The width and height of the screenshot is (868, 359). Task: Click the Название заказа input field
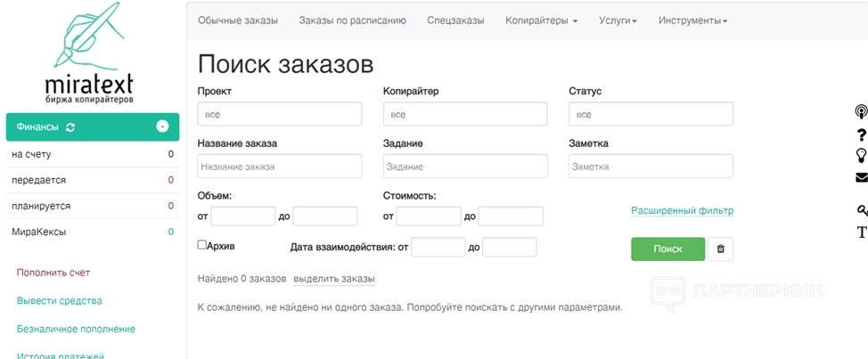[x=280, y=167]
